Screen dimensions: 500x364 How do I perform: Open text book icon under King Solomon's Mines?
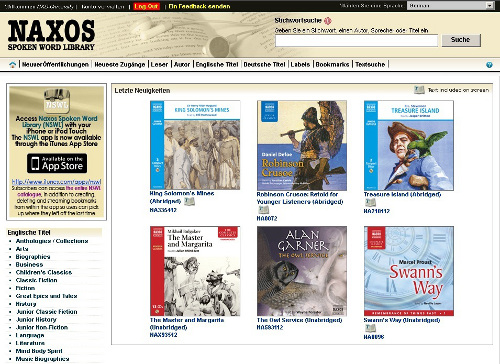pos(189,201)
